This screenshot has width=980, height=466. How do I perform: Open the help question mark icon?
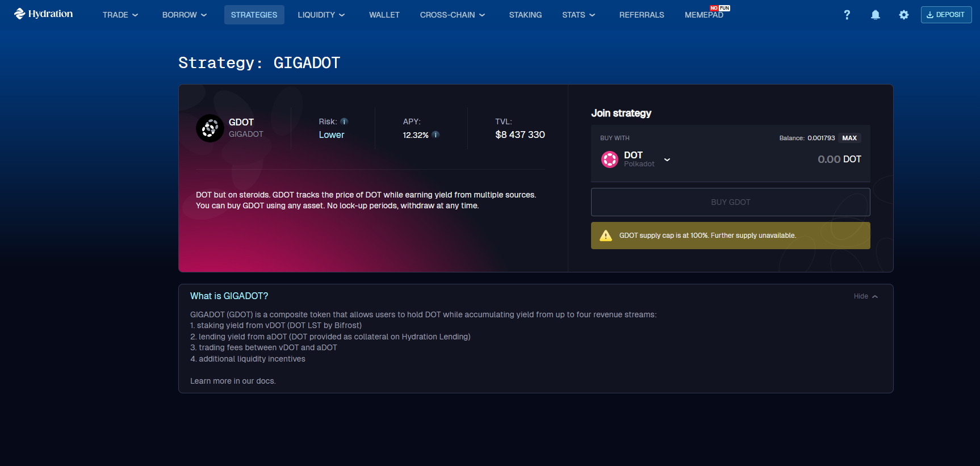click(x=847, y=15)
